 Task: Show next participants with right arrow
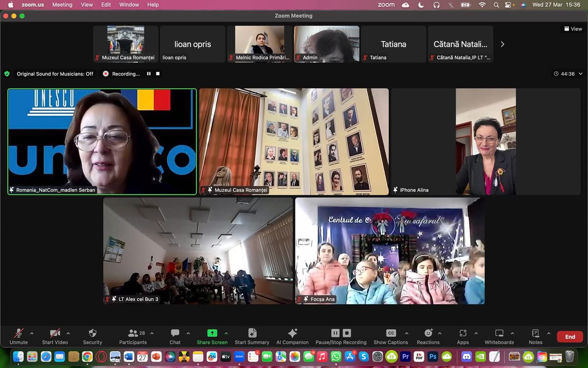(502, 44)
